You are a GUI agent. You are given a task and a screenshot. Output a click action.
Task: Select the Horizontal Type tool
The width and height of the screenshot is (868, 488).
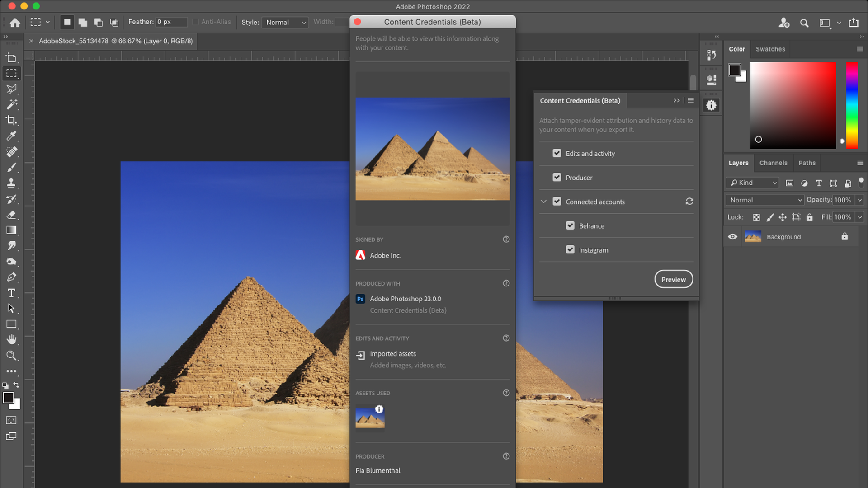(11, 293)
